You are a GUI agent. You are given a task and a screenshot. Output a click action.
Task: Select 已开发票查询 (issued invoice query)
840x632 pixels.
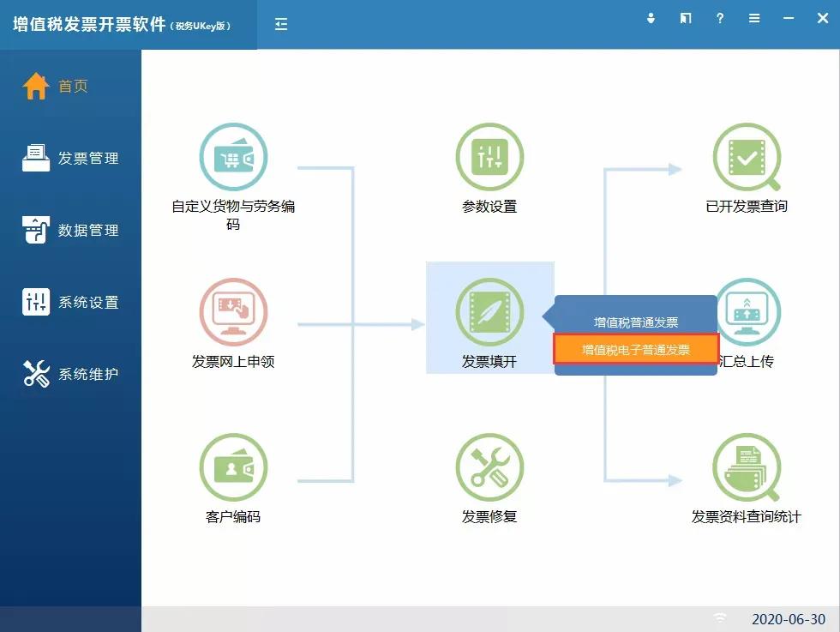point(747,158)
